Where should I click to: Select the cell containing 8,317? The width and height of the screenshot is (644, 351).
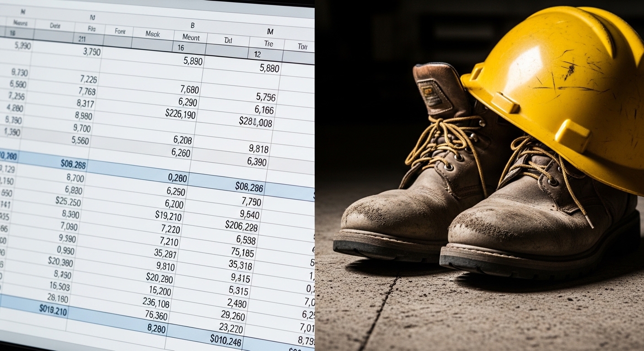(86, 103)
